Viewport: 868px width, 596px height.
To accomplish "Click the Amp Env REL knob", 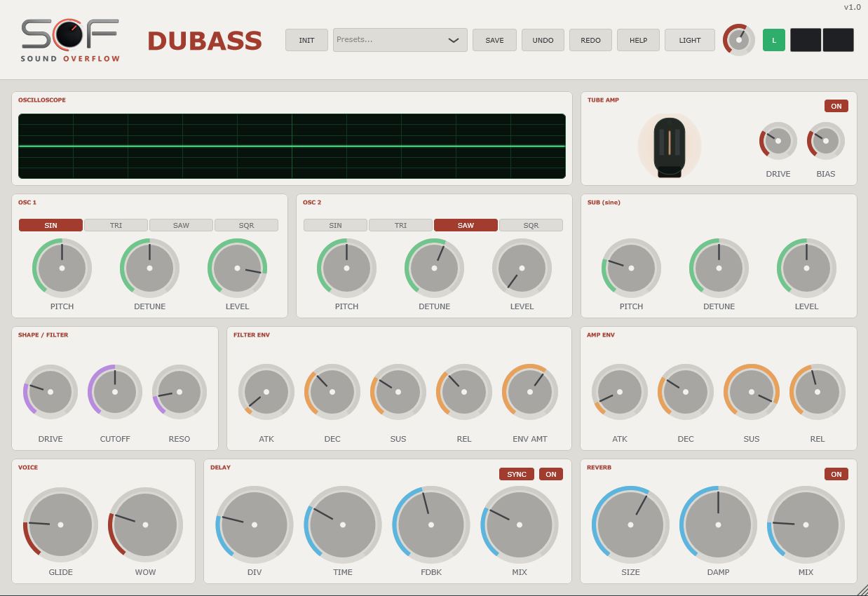I will [x=818, y=392].
